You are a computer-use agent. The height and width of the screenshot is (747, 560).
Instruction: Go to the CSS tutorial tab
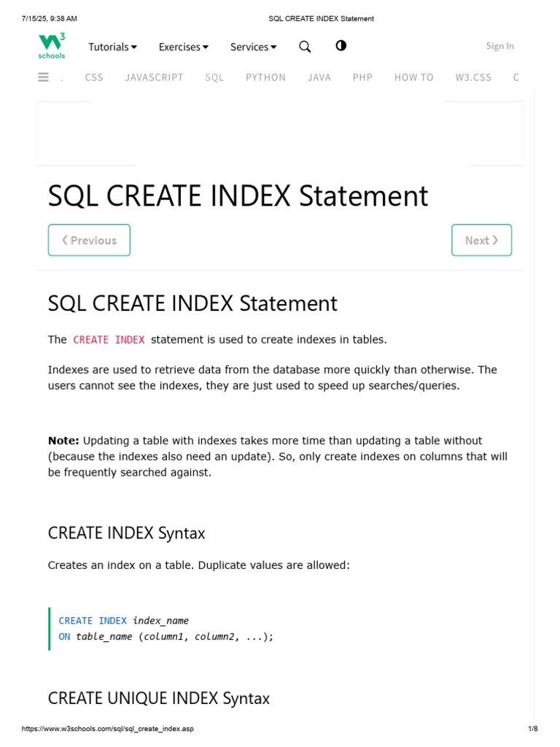coord(94,77)
